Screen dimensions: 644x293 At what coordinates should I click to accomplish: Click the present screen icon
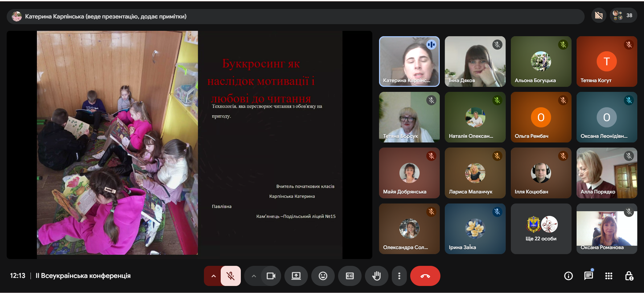point(296,276)
